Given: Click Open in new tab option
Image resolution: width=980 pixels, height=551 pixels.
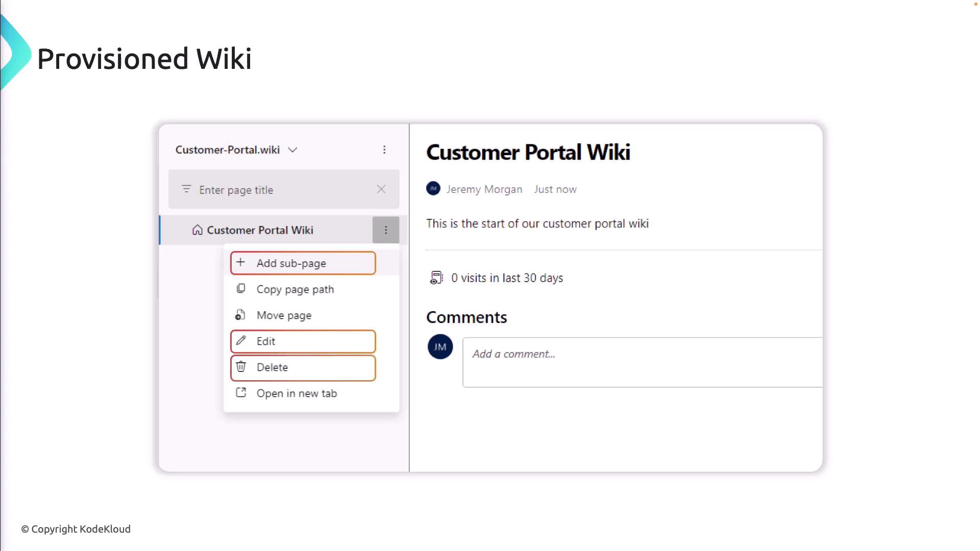Looking at the screenshot, I should (297, 393).
